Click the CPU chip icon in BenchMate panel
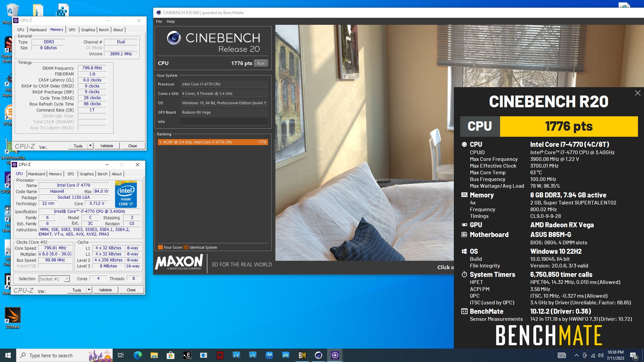The width and height of the screenshot is (644, 362). (x=464, y=144)
